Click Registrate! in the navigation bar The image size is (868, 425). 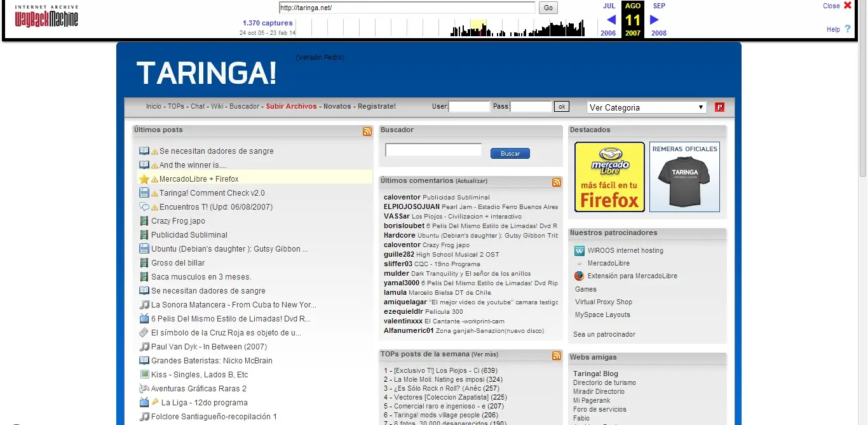pyautogui.click(x=377, y=106)
